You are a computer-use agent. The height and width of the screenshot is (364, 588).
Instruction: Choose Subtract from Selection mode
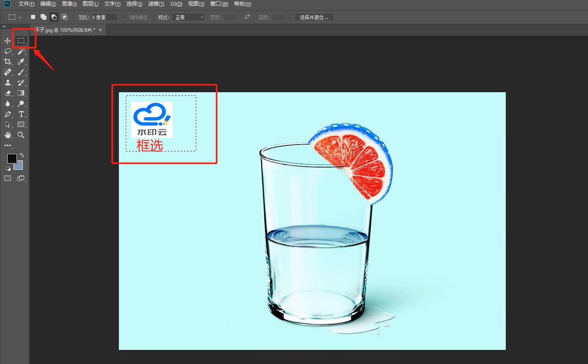(54, 17)
